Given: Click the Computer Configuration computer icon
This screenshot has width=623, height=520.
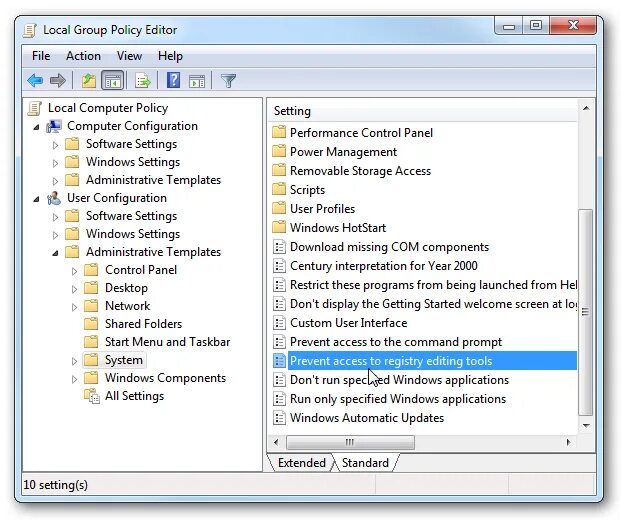Looking at the screenshot, I should [x=54, y=126].
